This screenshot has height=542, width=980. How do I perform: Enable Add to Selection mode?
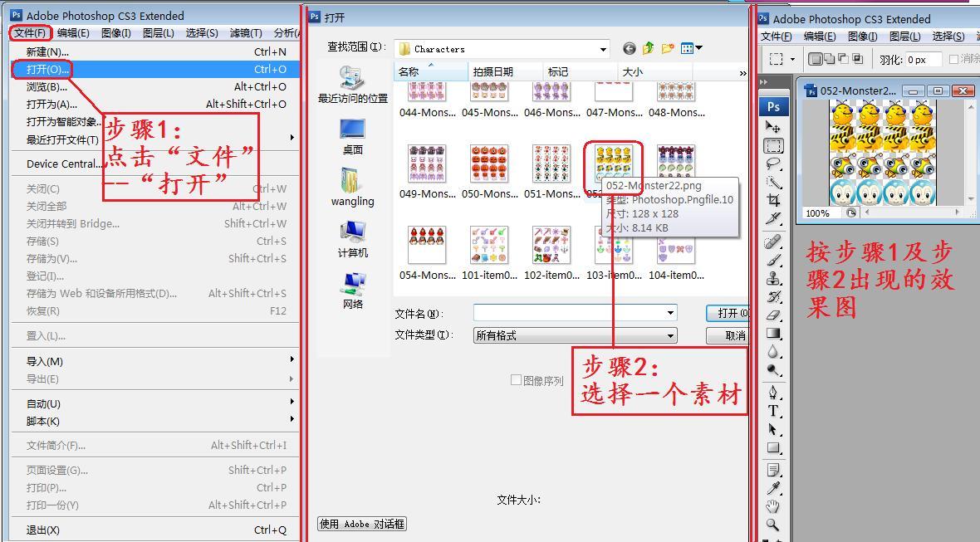[830, 59]
